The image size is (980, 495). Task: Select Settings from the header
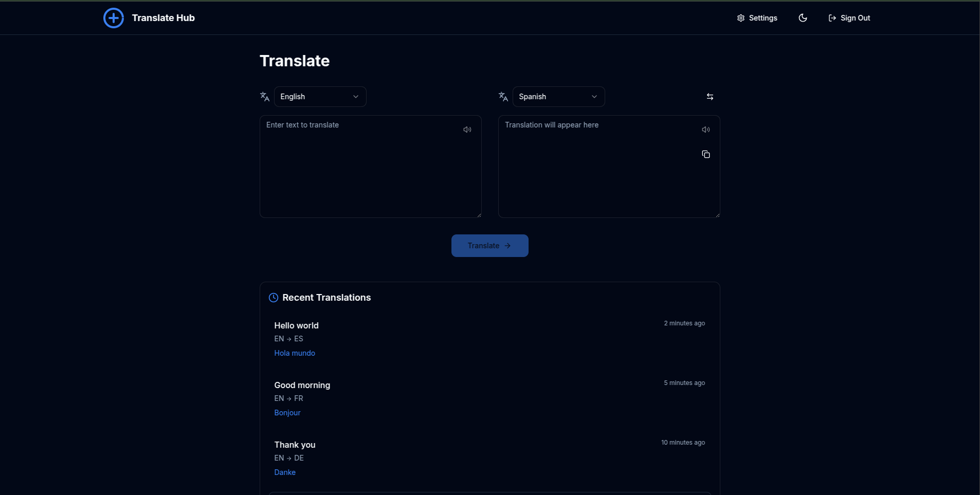(764, 17)
